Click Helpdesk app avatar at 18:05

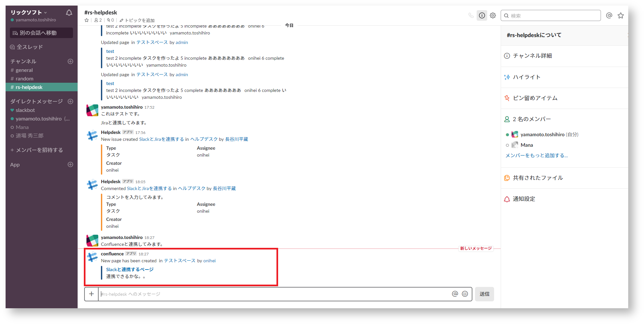click(x=92, y=184)
